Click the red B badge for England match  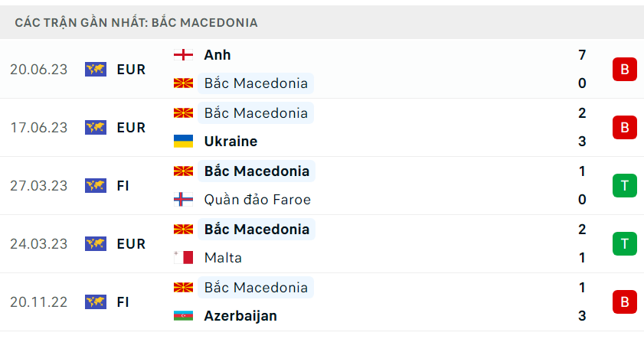point(625,70)
